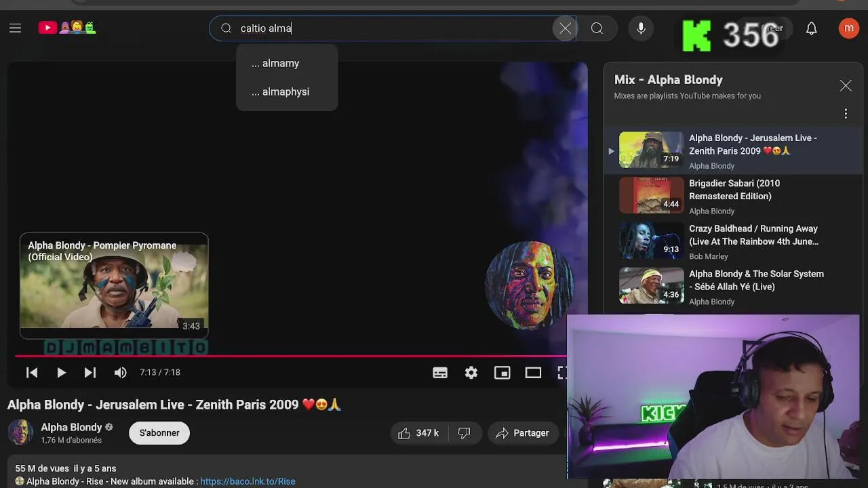This screenshot has width=868, height=488.
Task: Click 'Mixes are playlists YouTube makes' text
Action: pos(687,96)
